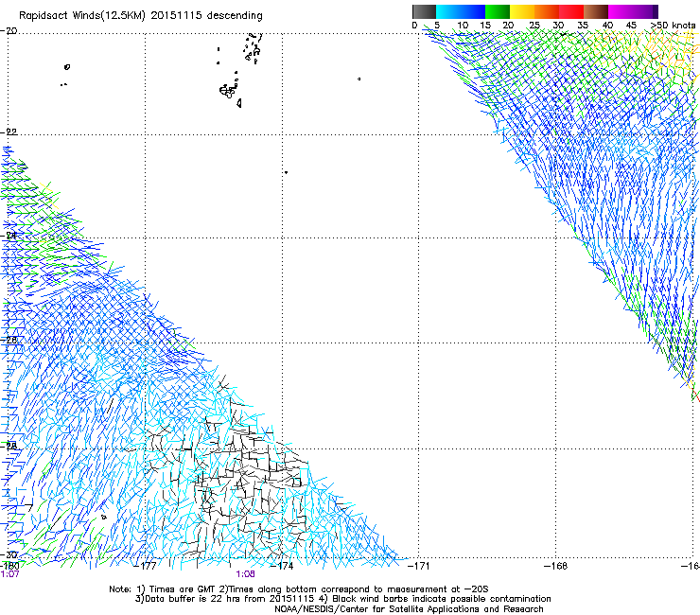This screenshot has height=615, width=700.
Task: Click the '>50 knots' legend label
Action: tap(674, 26)
